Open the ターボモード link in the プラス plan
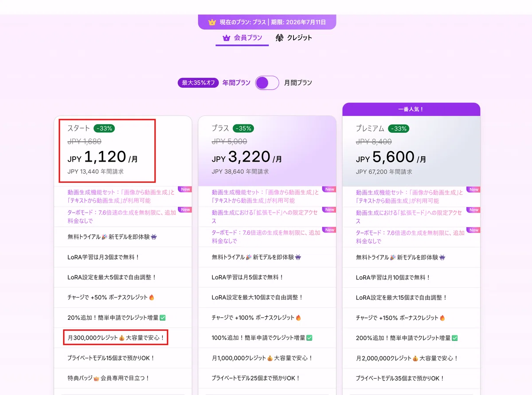Viewport: 532px width, 395px height. 266,236
